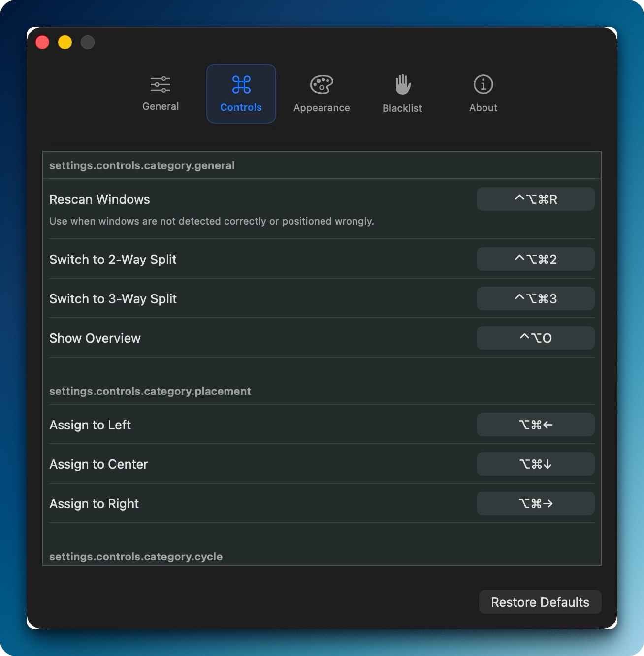Screen dimensions: 644x656
Task: Select the Rescan Windows label
Action: pyautogui.click(x=99, y=199)
